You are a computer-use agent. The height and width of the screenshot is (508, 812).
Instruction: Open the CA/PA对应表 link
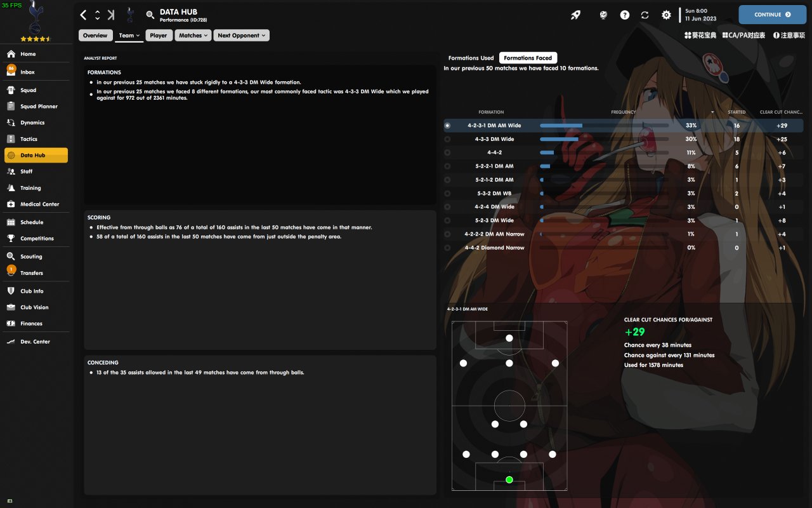pos(743,36)
